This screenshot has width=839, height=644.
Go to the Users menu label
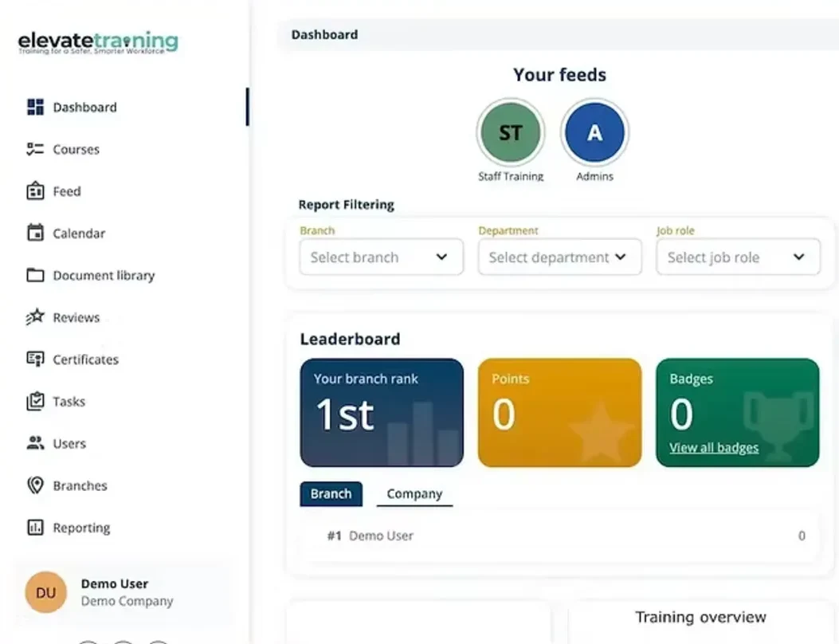tap(69, 443)
